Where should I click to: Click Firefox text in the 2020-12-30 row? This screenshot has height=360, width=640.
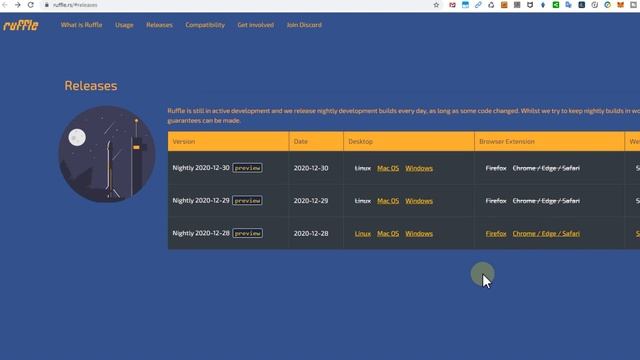pos(496,168)
